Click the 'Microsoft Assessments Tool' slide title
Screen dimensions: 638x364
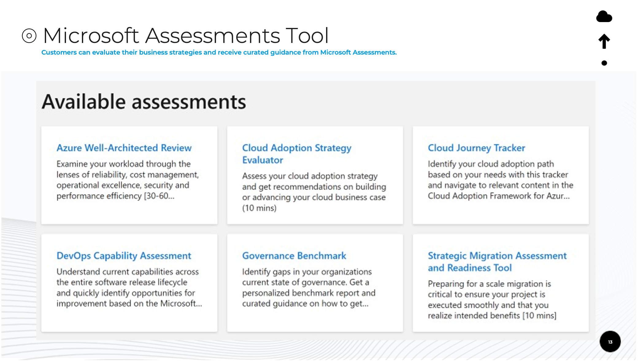[186, 36]
